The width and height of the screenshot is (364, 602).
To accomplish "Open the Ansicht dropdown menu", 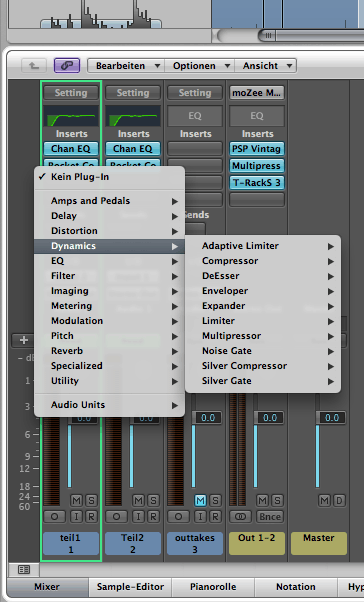I will [265, 66].
